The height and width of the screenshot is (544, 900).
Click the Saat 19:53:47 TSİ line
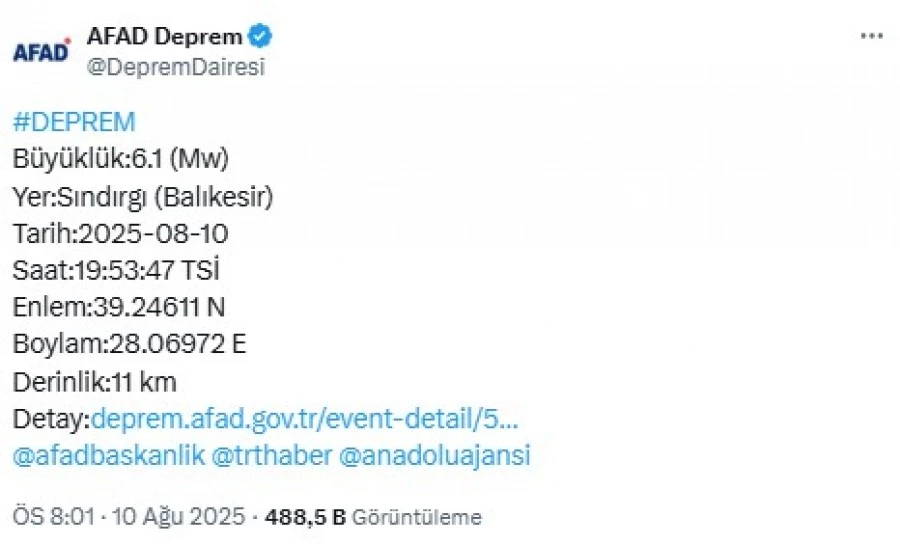pyautogui.click(x=116, y=271)
